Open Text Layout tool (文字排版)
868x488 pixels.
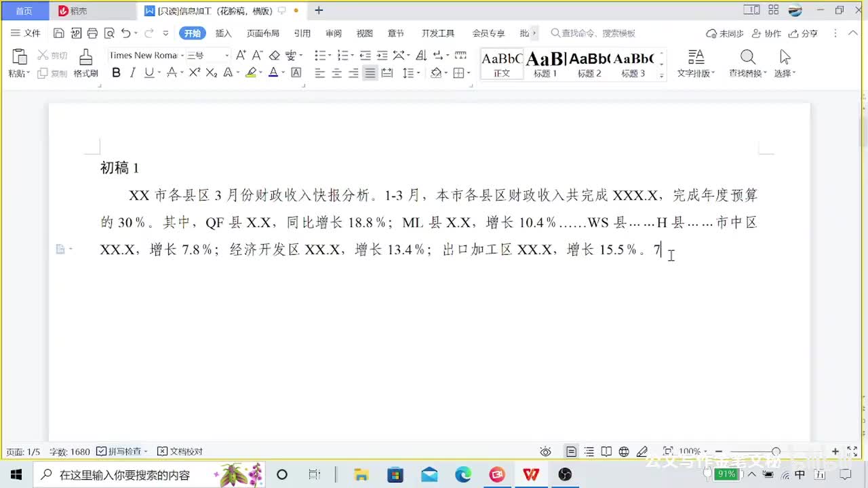point(696,64)
